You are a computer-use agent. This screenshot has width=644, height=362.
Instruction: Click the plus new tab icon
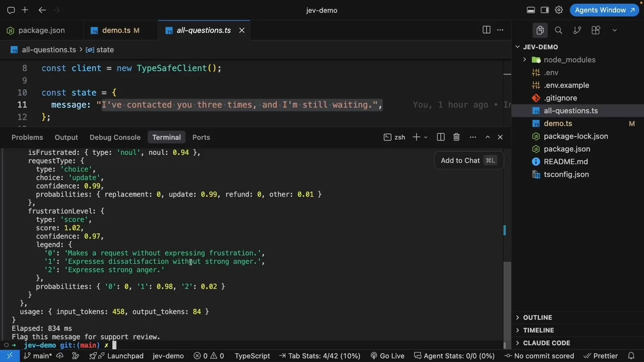(x=25, y=10)
